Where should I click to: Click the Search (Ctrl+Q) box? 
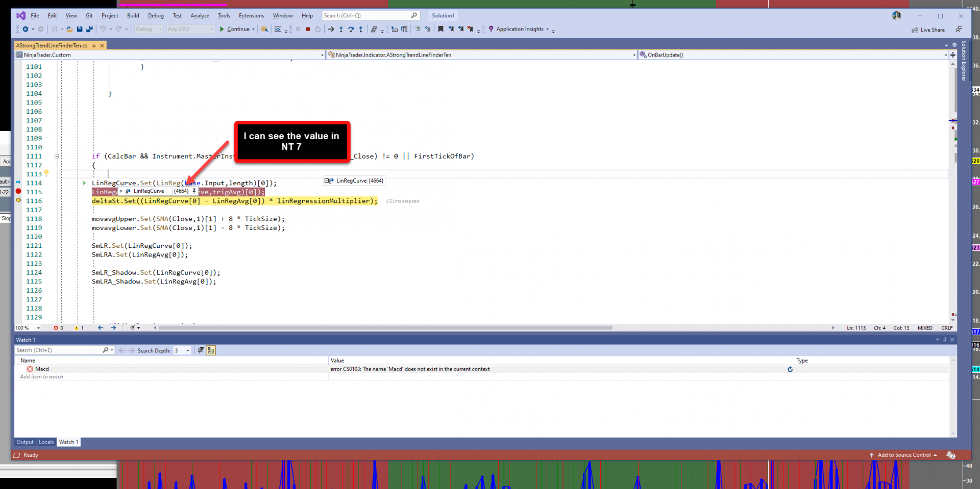[371, 16]
